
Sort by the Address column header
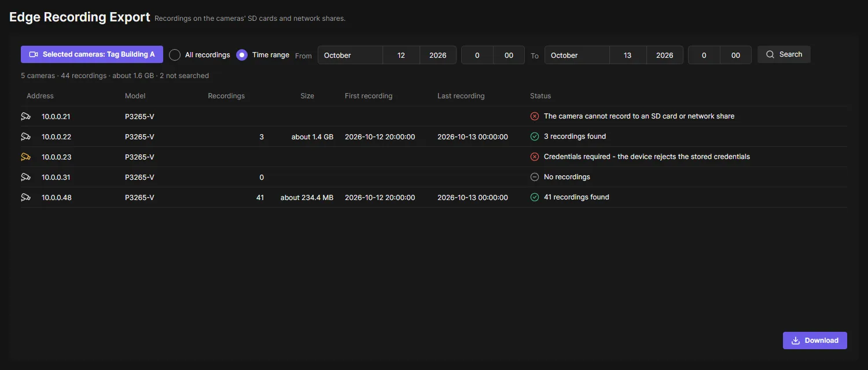coord(40,96)
